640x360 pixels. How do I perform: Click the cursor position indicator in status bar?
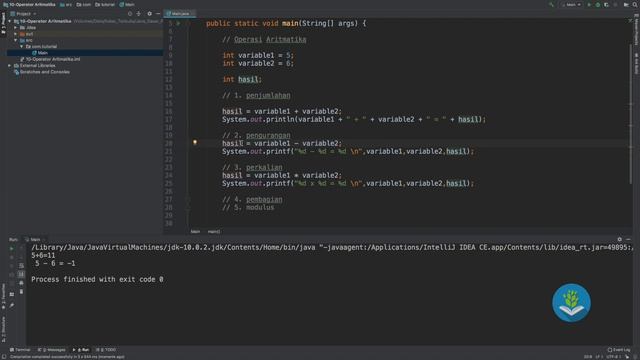(x=588, y=357)
